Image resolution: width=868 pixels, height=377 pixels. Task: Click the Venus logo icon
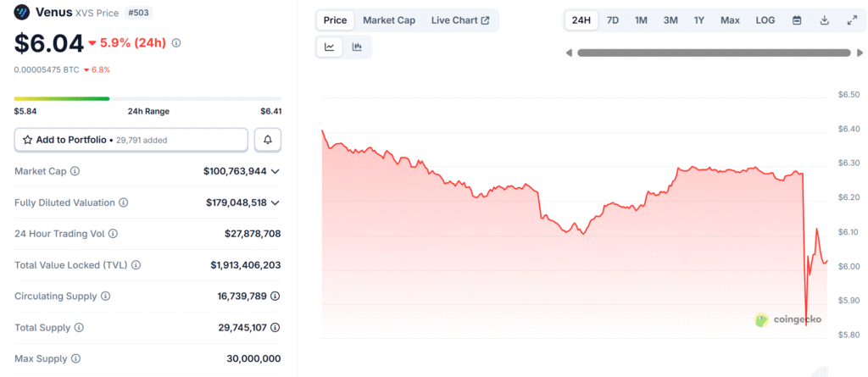click(22, 12)
